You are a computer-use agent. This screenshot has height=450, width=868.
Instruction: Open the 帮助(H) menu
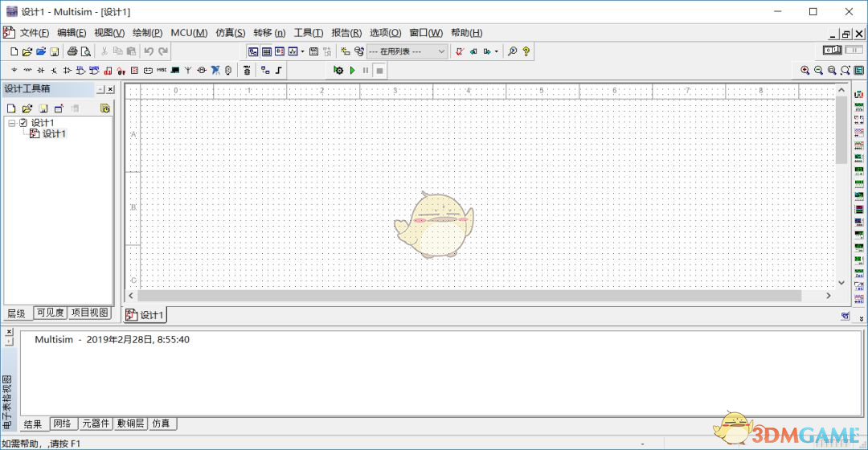(x=467, y=33)
